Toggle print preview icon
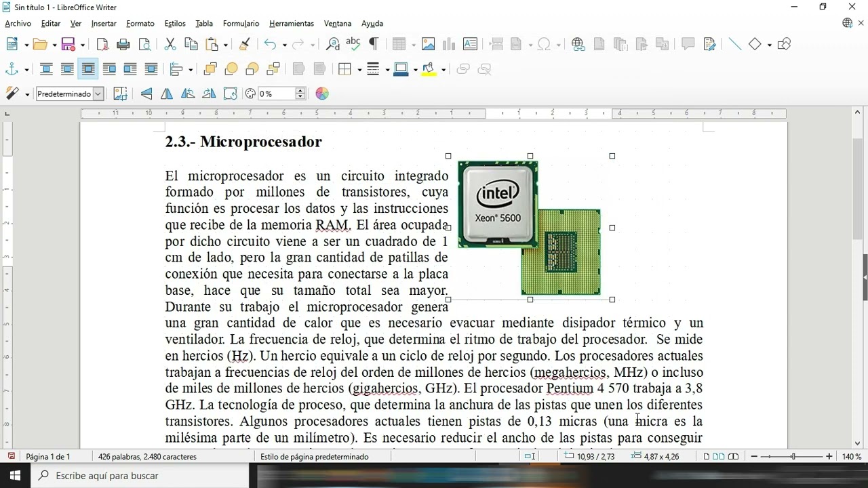Viewport: 868px width, 488px height. click(144, 44)
